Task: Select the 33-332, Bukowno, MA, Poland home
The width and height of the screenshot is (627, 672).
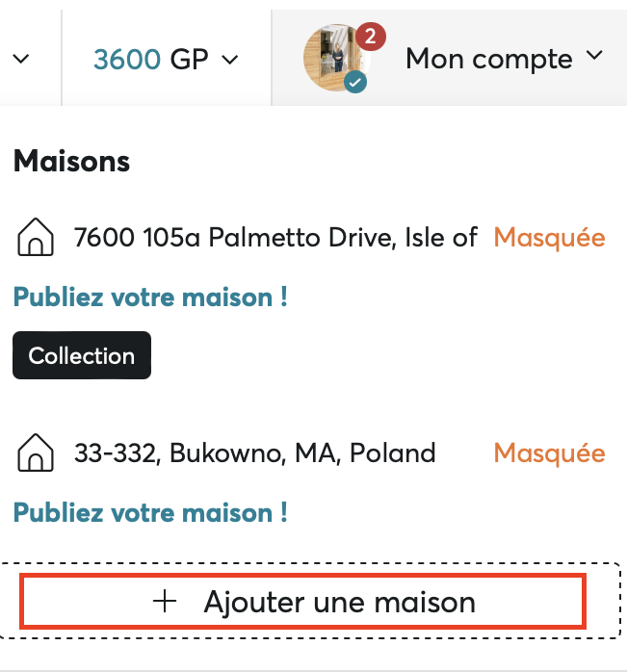Action: pyautogui.click(x=254, y=452)
